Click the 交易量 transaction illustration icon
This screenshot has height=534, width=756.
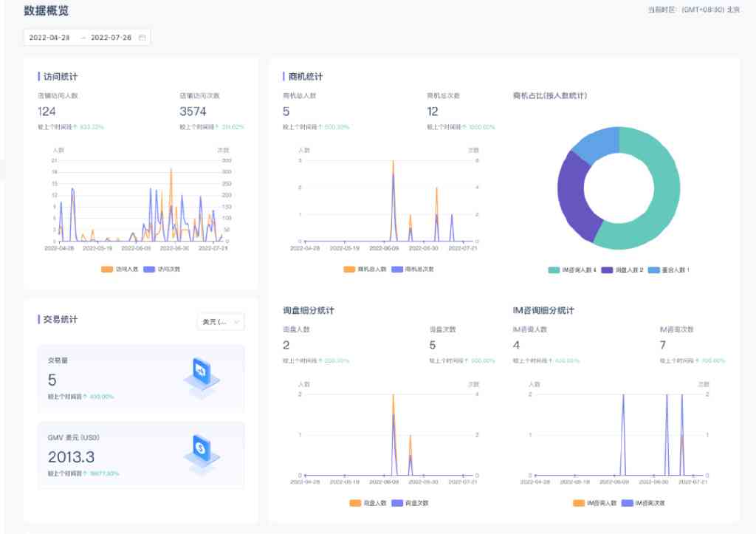point(201,375)
